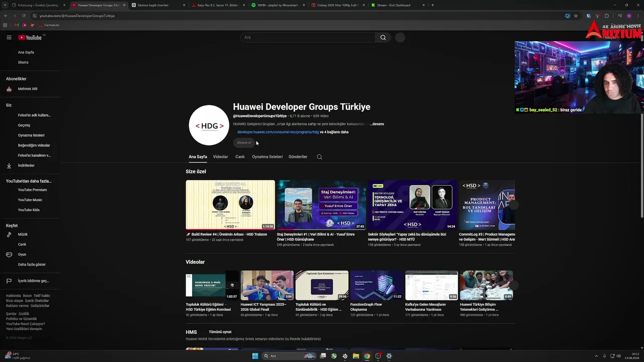The height and width of the screenshot is (362, 644).
Task: Open Oynatma listeleri in the sidebar
Action: pos(31,135)
